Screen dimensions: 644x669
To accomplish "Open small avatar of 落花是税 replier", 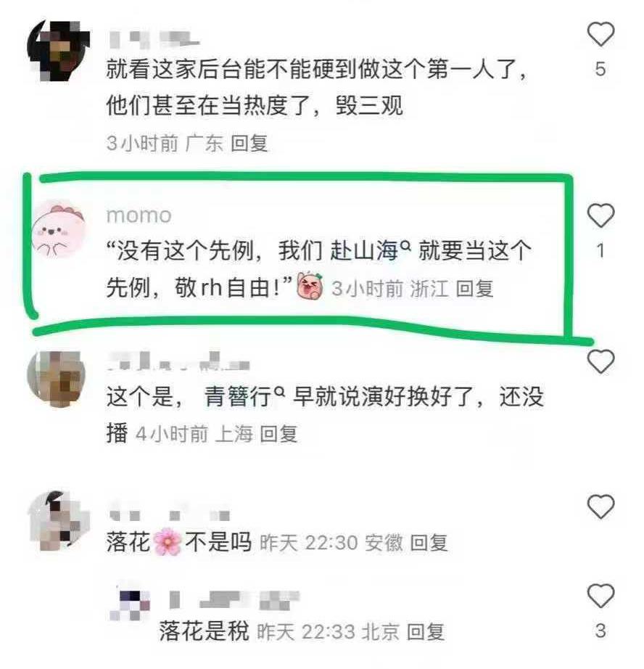I will point(131,604).
